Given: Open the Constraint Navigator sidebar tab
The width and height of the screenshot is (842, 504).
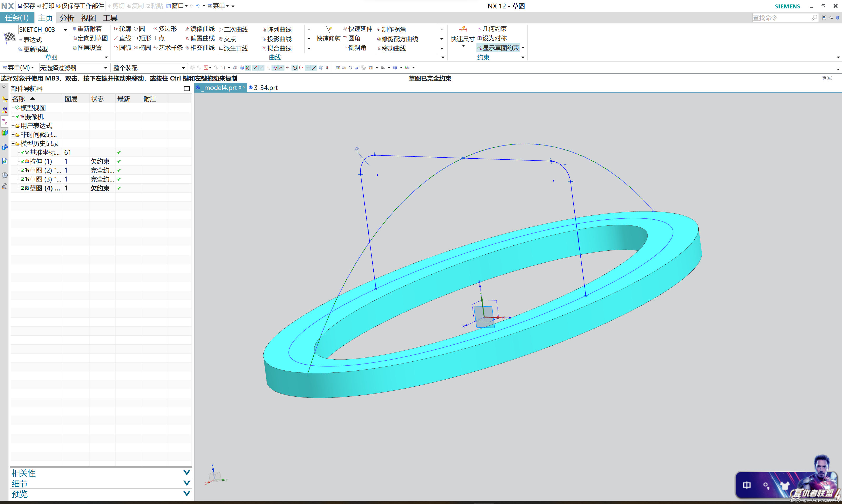Looking at the screenshot, I should coord(4,110).
